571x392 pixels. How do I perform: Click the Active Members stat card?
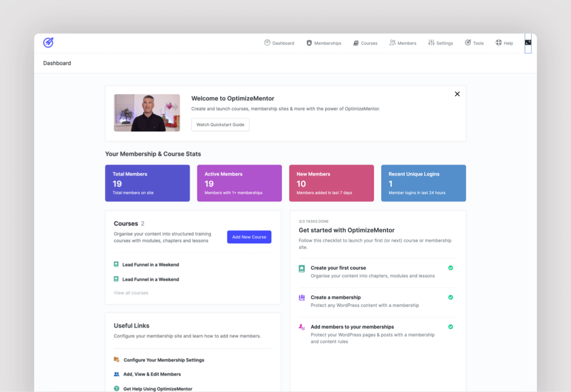tap(239, 183)
